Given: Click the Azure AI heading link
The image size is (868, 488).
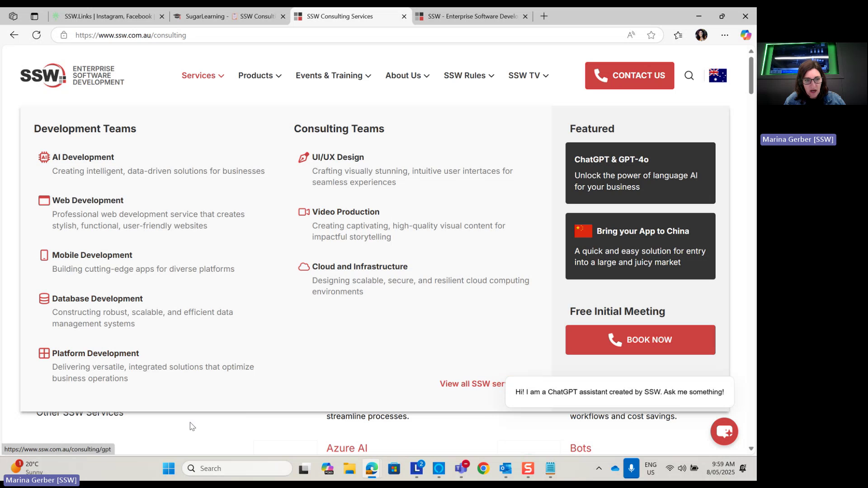Looking at the screenshot, I should tap(347, 448).
